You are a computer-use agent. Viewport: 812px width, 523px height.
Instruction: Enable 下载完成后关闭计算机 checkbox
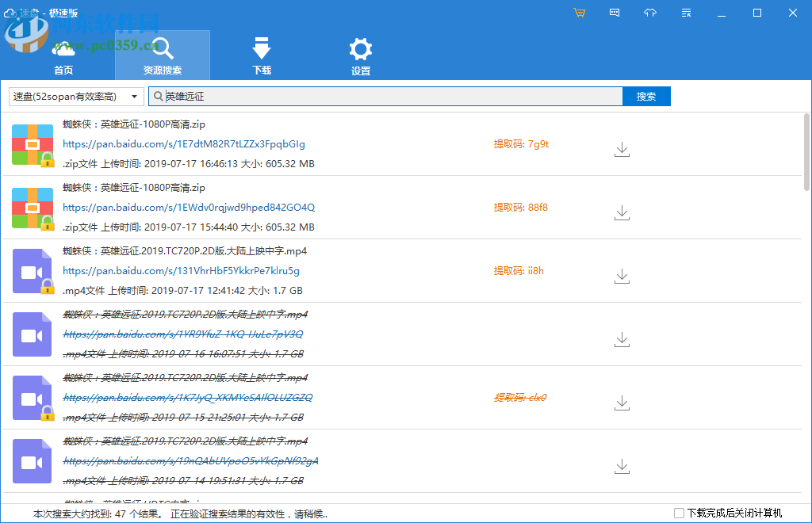pyautogui.click(x=679, y=513)
